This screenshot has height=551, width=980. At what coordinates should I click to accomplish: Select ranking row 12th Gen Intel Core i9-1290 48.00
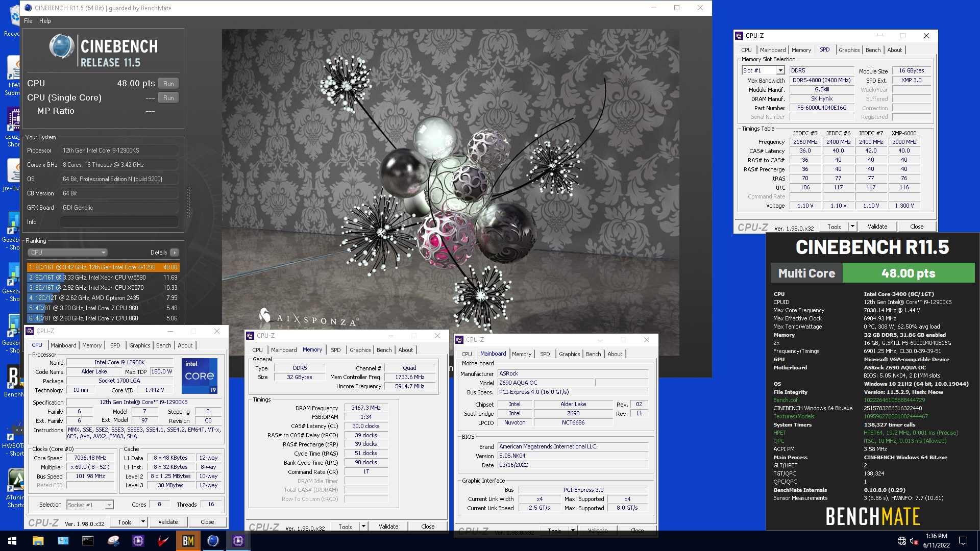pyautogui.click(x=103, y=267)
